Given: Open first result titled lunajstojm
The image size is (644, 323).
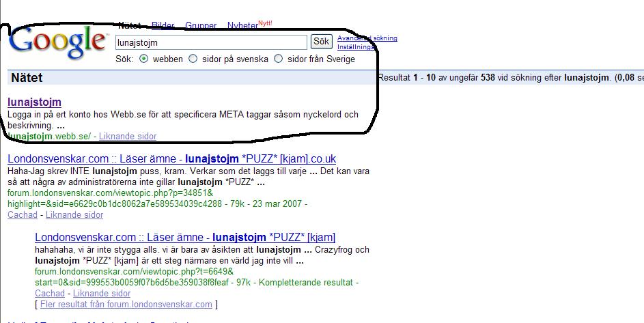Looking at the screenshot, I should click(35, 102).
